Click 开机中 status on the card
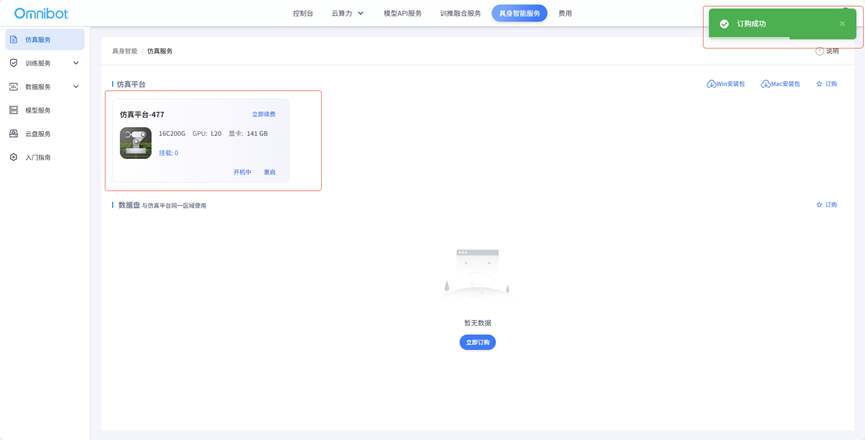Viewport: 865px width, 440px height. pos(242,172)
